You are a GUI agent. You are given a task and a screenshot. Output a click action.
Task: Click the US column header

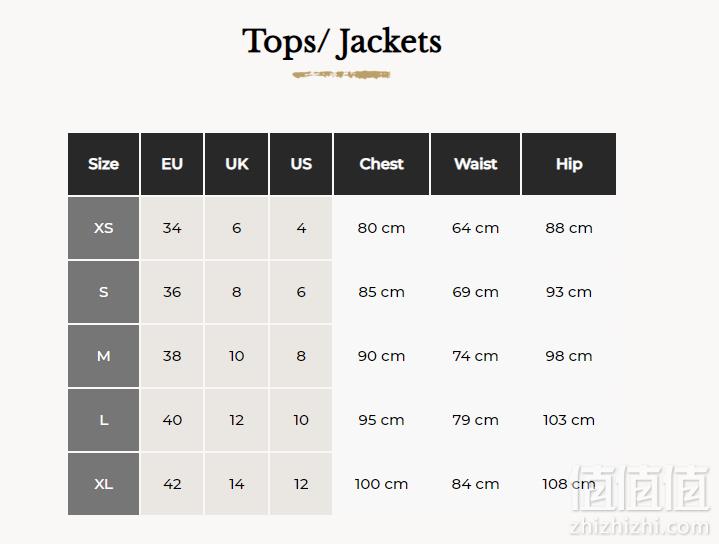click(x=301, y=164)
